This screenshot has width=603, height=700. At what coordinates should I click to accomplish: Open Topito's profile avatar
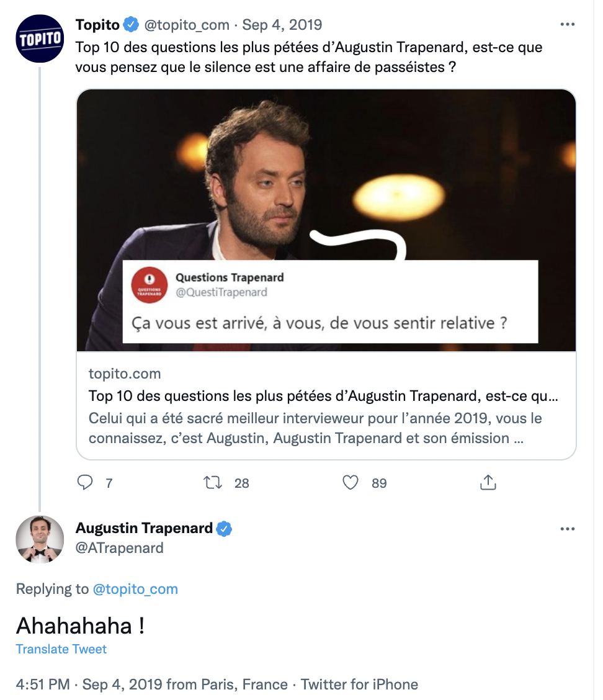[40, 38]
